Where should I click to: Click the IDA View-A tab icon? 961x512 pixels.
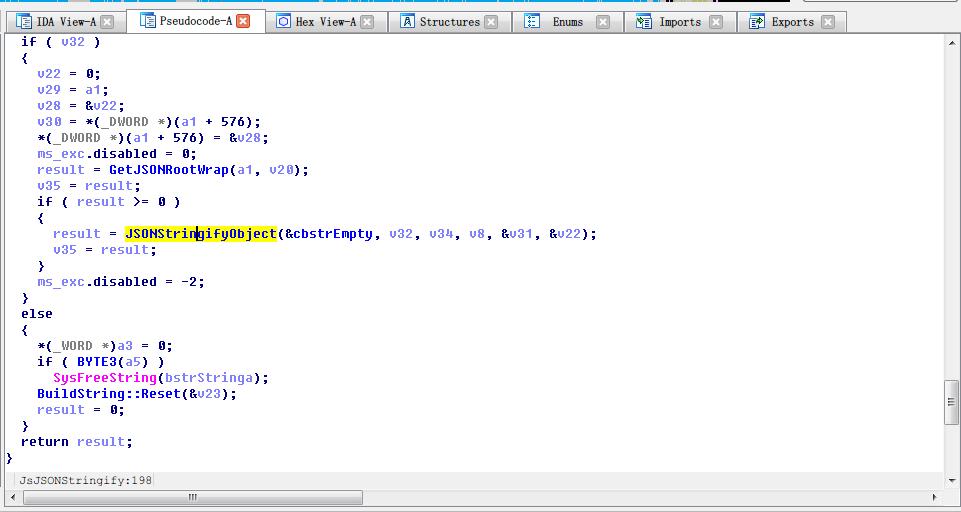24,21
